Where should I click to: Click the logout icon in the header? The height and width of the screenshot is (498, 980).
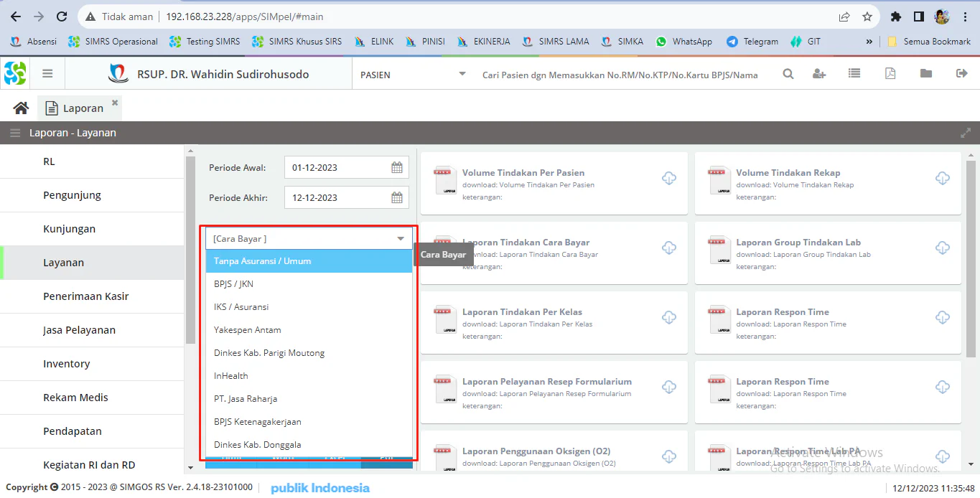pos(962,73)
